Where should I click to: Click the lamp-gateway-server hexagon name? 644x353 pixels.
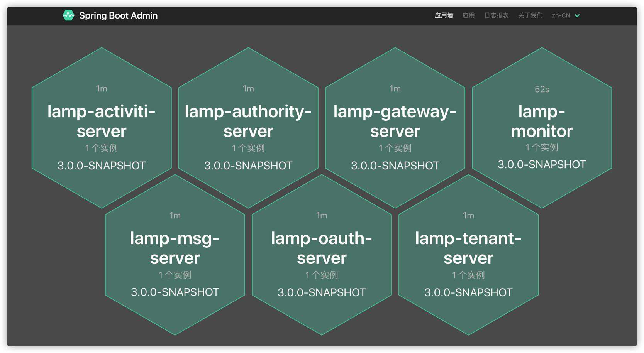point(395,121)
